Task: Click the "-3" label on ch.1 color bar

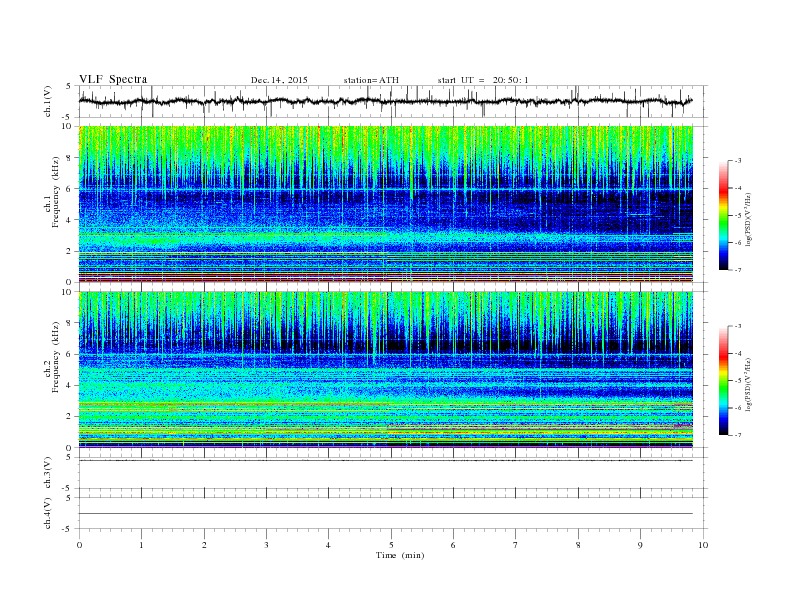Action: pos(738,161)
